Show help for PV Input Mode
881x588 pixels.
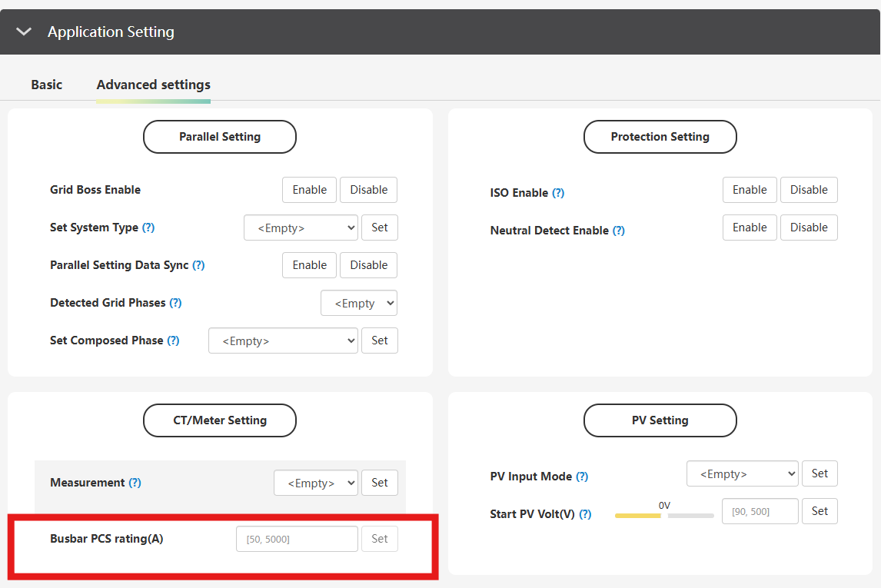pyautogui.click(x=582, y=477)
